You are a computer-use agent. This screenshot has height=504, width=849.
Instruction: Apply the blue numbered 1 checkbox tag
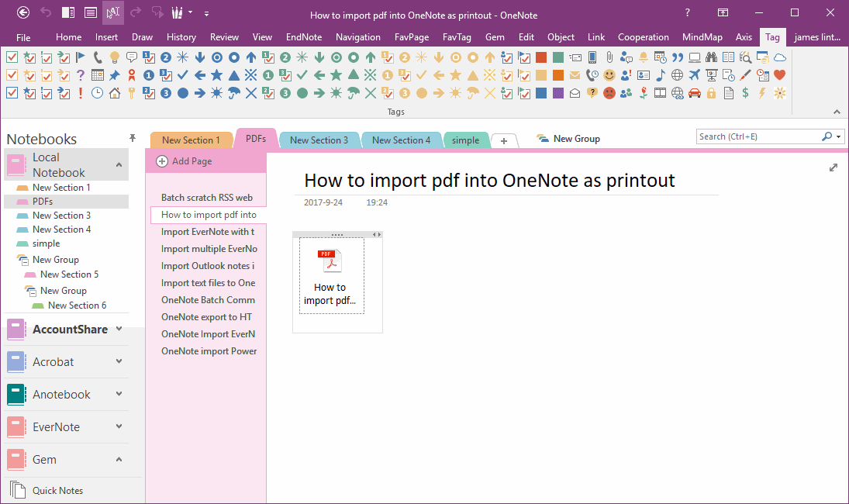[x=149, y=57]
